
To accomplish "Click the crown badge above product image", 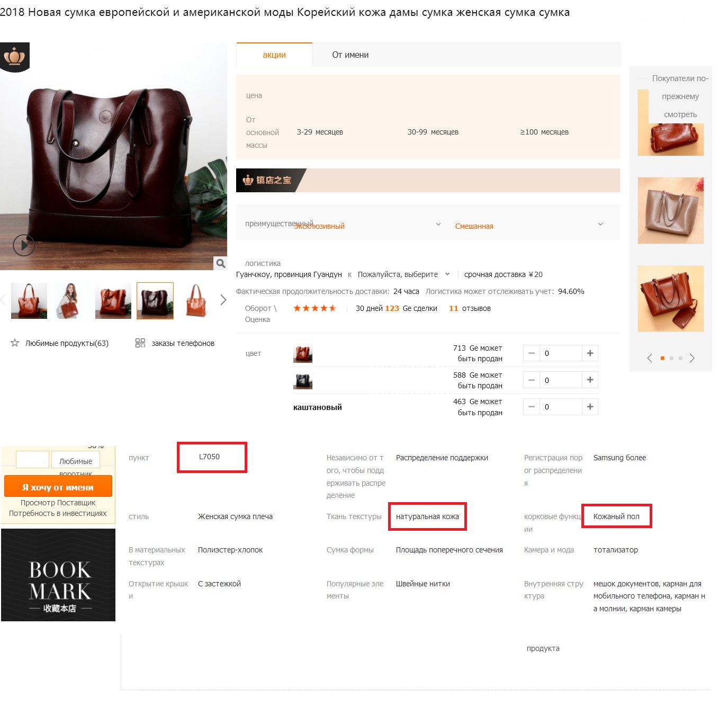I will point(15,57).
